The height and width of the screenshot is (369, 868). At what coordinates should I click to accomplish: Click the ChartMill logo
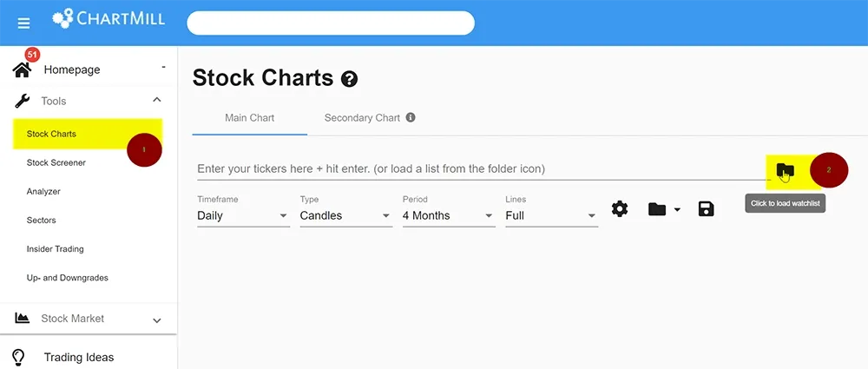(x=108, y=18)
